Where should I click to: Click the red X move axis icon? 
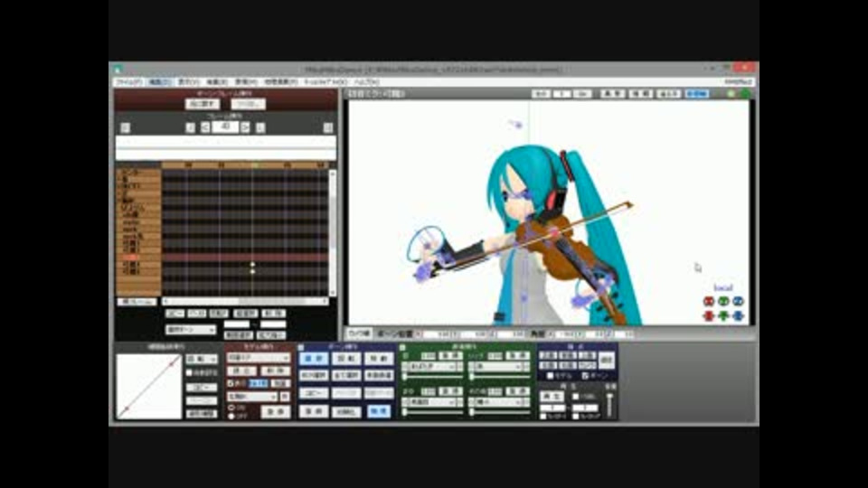[x=709, y=316]
